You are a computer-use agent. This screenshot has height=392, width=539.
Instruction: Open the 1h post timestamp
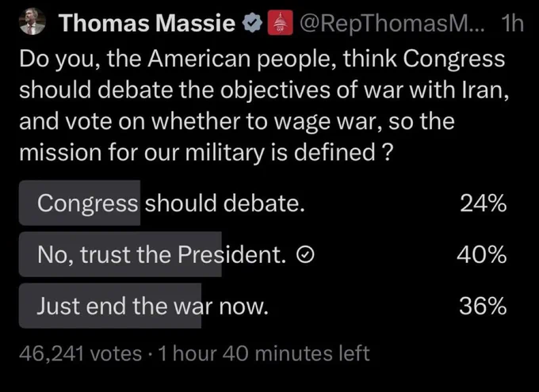(512, 24)
